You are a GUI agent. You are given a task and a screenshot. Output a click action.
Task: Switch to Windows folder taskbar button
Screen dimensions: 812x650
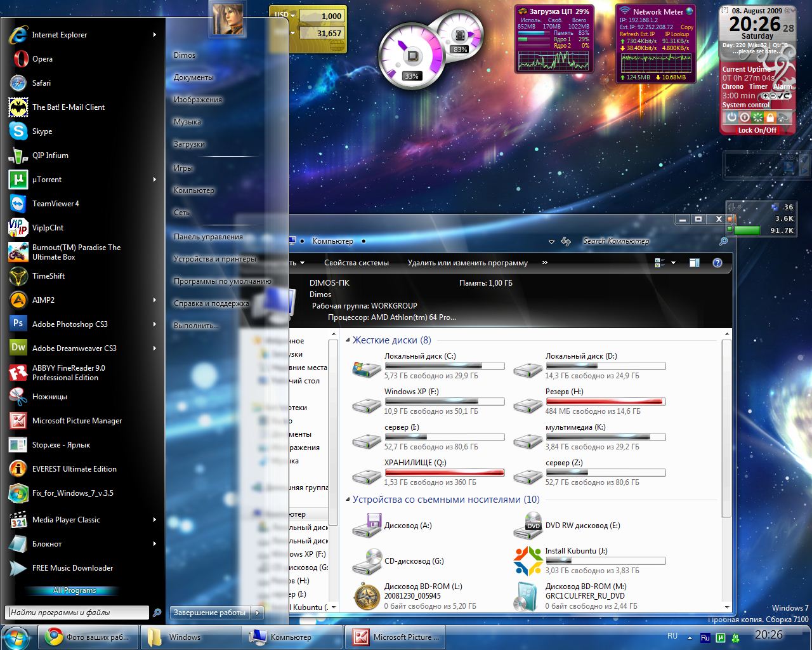coord(190,637)
